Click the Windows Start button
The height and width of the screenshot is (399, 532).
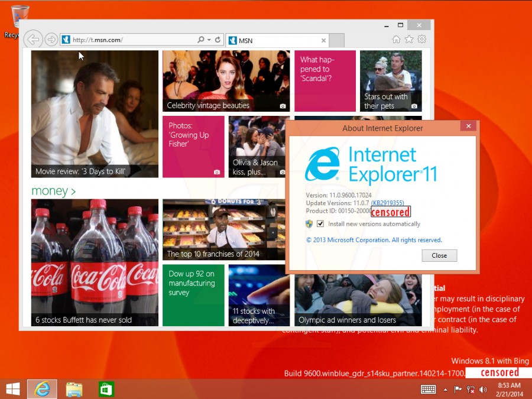13,389
